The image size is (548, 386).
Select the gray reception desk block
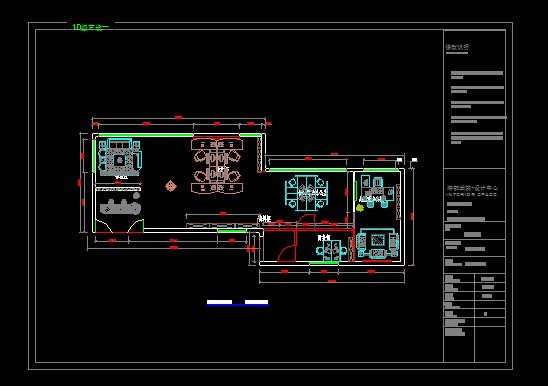point(121,206)
